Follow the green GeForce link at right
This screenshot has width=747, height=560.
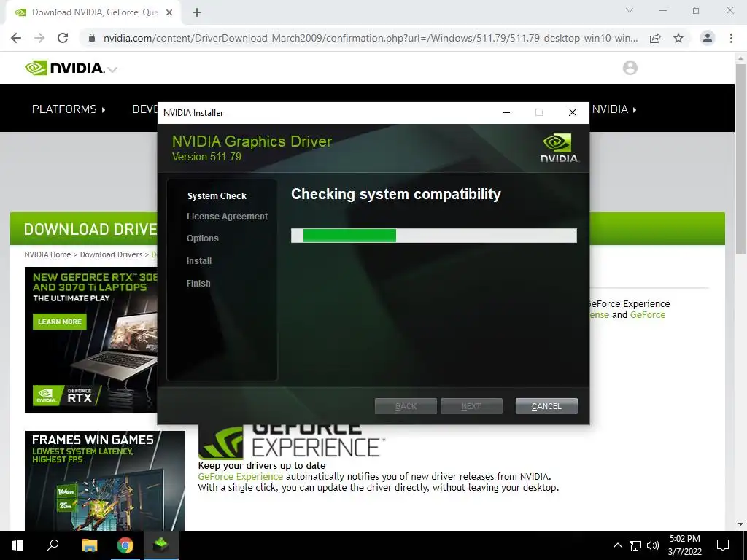pyautogui.click(x=648, y=315)
